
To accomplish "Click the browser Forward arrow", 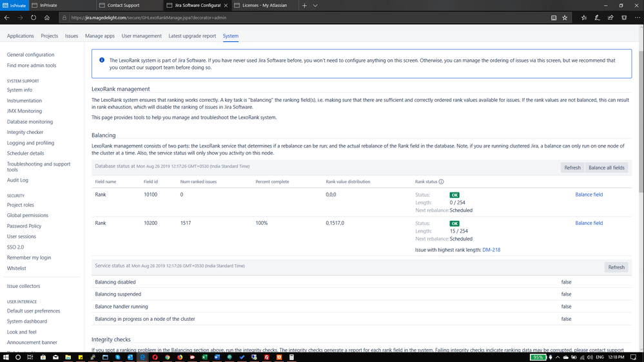I will [20, 17].
